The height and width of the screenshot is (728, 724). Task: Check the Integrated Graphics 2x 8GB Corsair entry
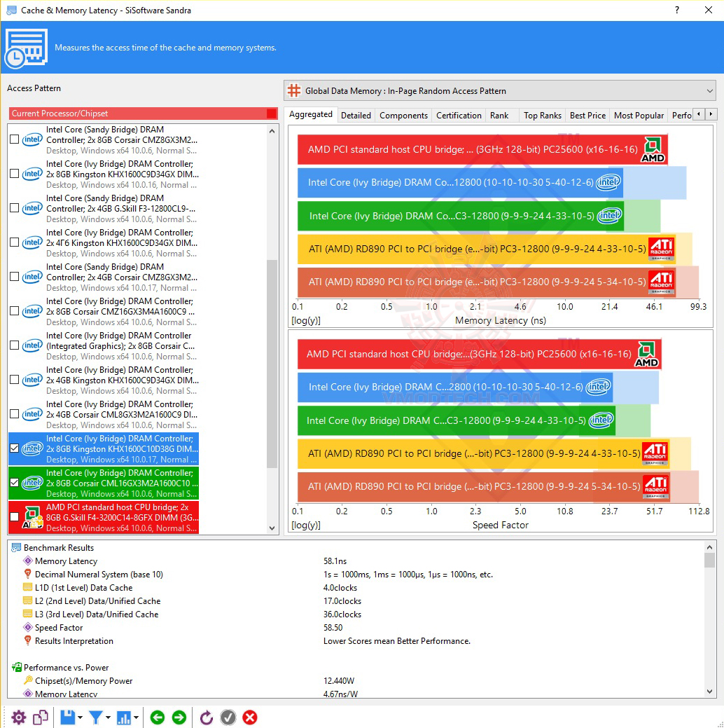point(15,345)
